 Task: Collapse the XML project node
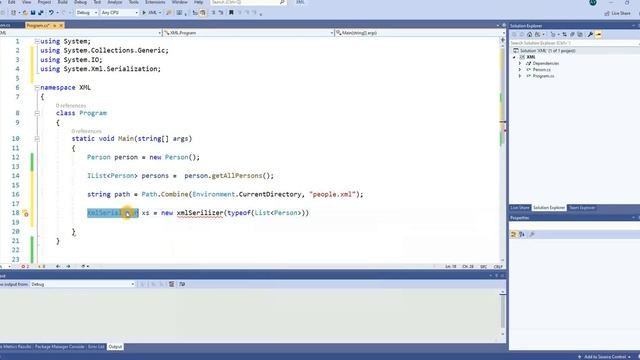(x=514, y=57)
